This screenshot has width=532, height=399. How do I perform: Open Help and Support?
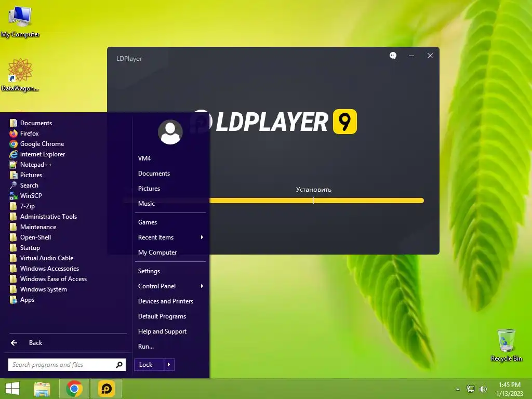(162, 331)
